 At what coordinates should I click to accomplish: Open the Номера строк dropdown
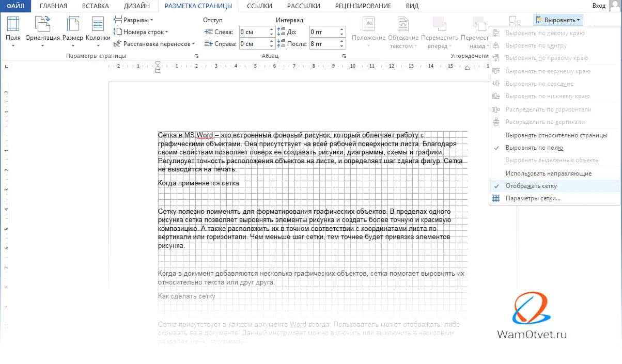[141, 32]
